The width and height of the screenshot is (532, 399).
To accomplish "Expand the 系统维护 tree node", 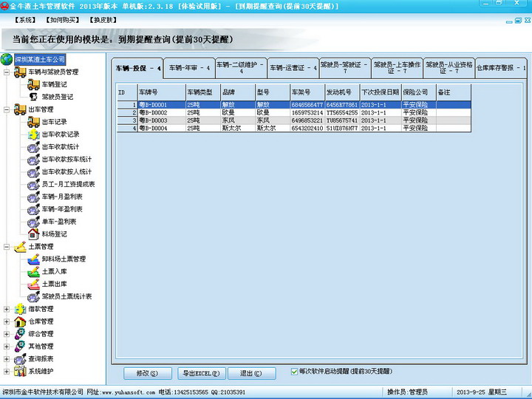I will tap(7, 371).
